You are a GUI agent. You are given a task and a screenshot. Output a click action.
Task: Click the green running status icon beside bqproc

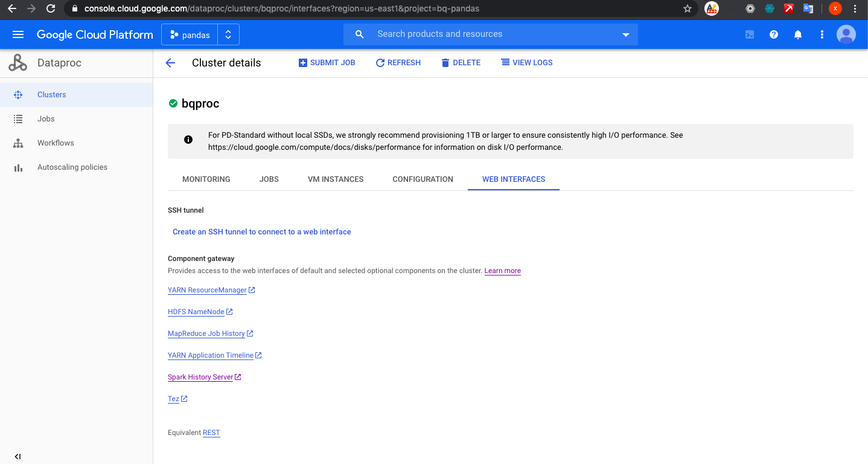173,103
